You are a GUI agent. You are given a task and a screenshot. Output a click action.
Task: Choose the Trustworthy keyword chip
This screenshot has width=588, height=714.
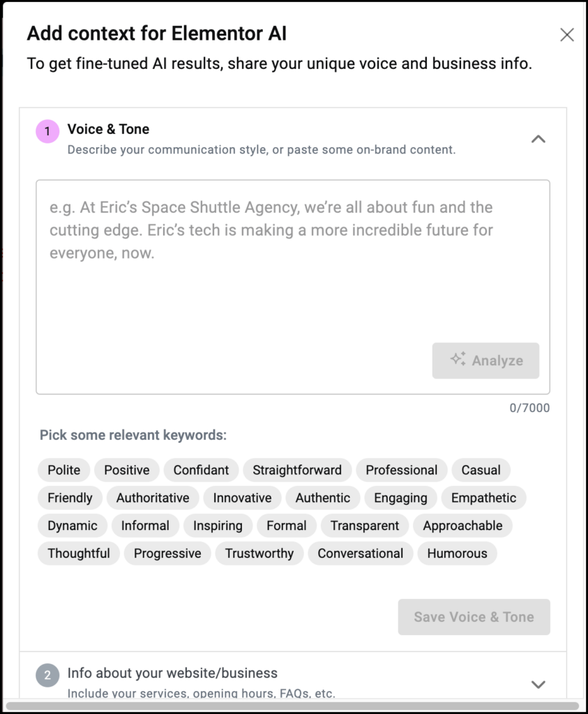click(x=259, y=553)
